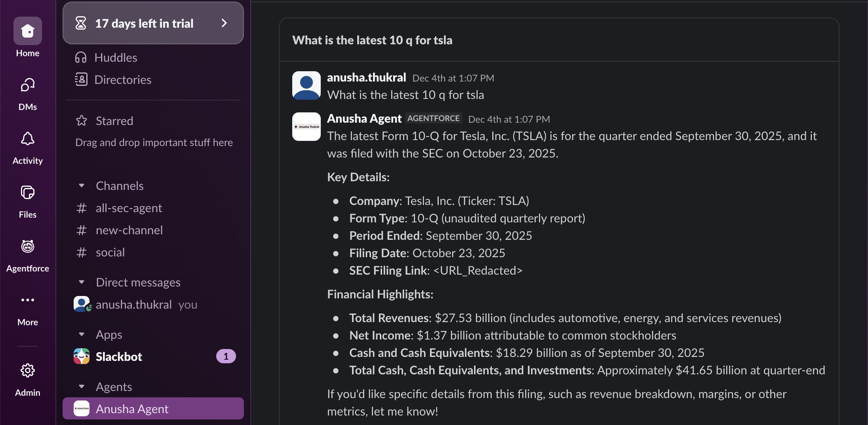Click the Huddles headphones icon
Screen dimensions: 868x425
[81, 58]
